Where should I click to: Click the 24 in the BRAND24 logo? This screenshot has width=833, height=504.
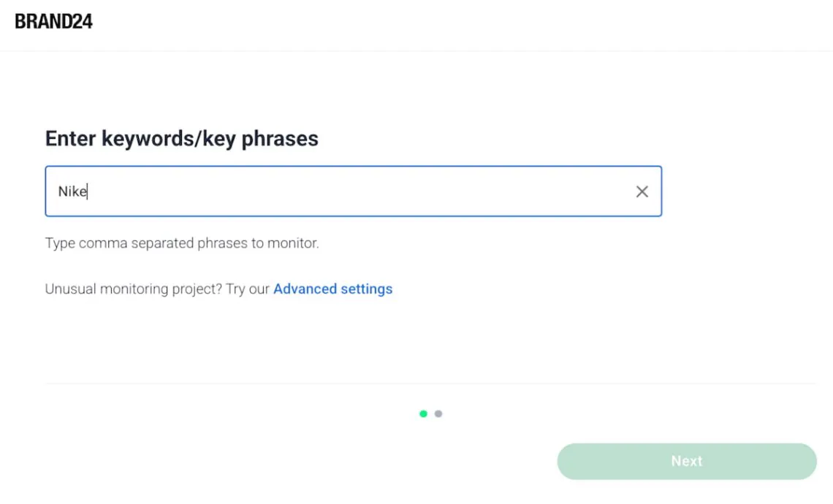[x=82, y=21]
